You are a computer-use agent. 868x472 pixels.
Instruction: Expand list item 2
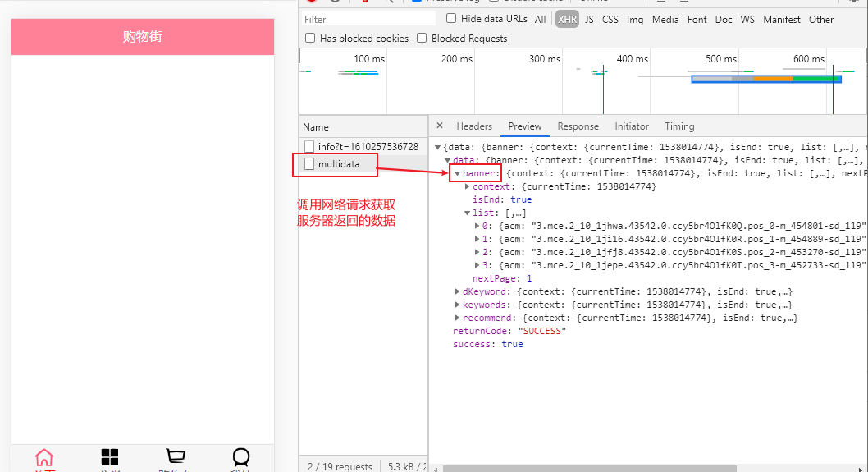click(477, 252)
